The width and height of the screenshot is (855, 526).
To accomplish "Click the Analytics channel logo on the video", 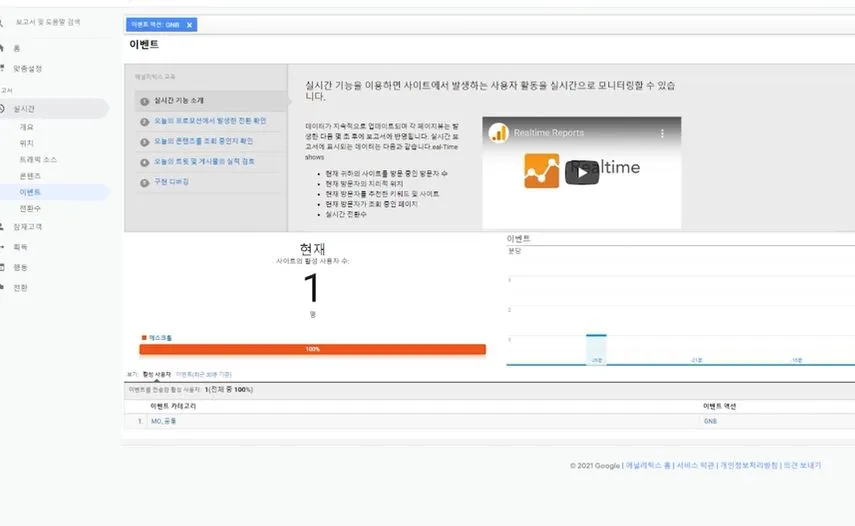I will [x=498, y=133].
